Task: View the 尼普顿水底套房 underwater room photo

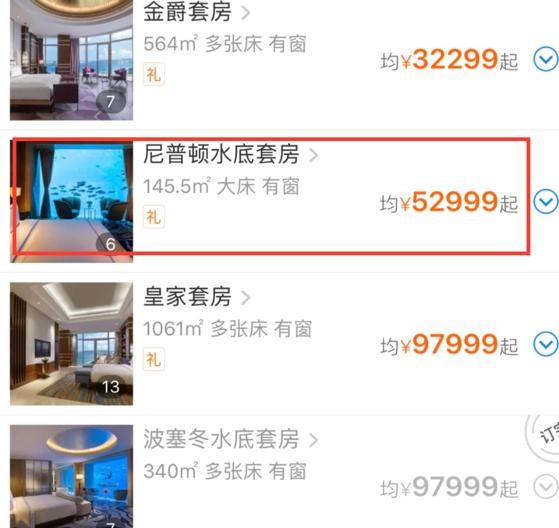Action: click(71, 201)
